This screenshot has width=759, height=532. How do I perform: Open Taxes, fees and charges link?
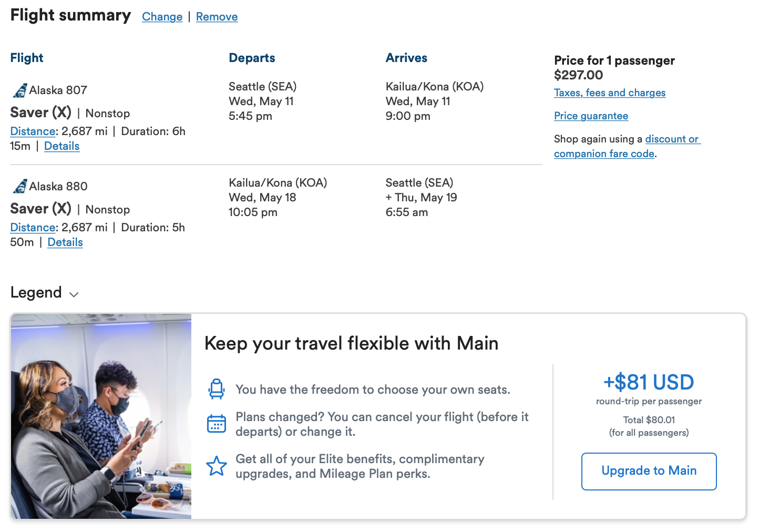609,93
